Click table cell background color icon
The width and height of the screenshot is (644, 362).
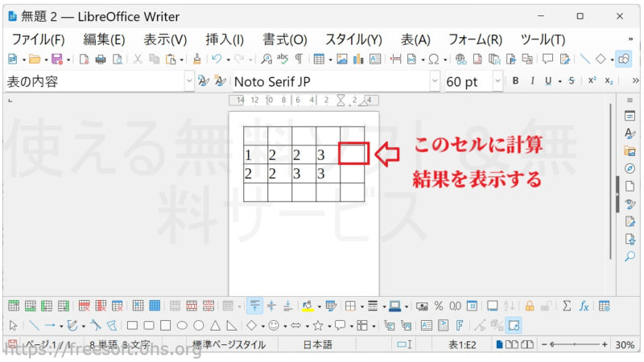click(308, 306)
